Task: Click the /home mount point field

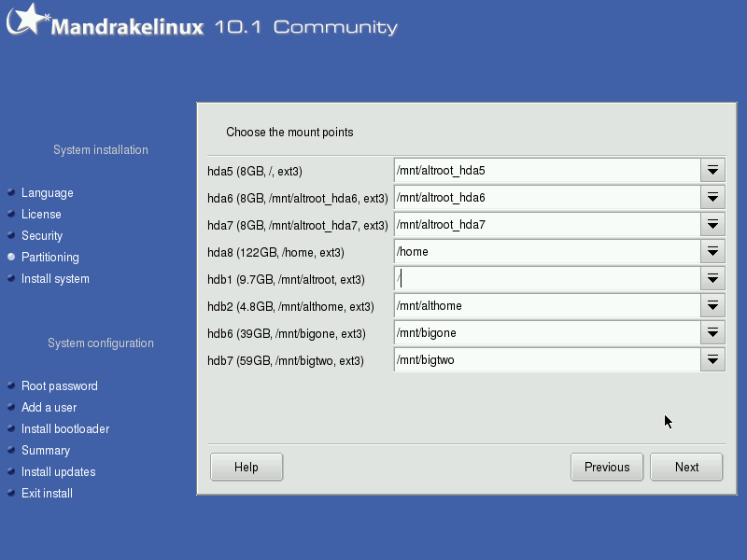Action: [547, 252]
